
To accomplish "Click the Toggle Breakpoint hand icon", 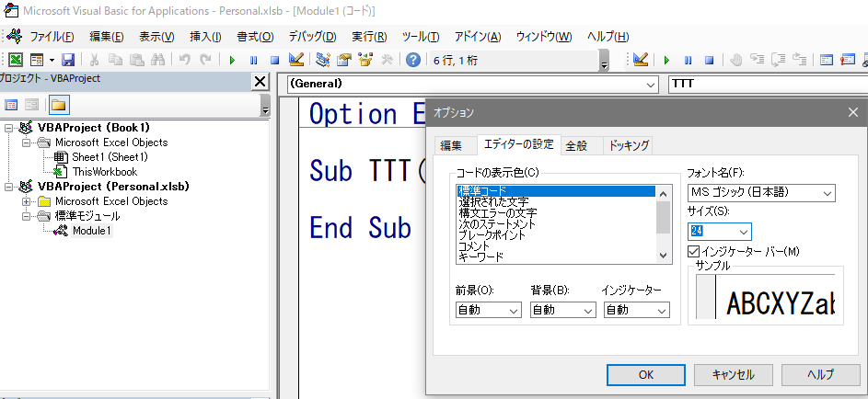I will coord(735,60).
